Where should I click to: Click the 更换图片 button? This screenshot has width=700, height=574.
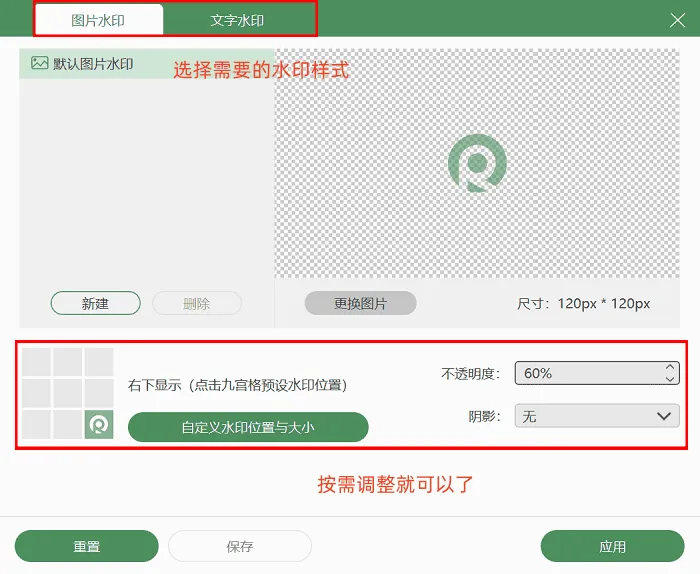[x=360, y=304]
